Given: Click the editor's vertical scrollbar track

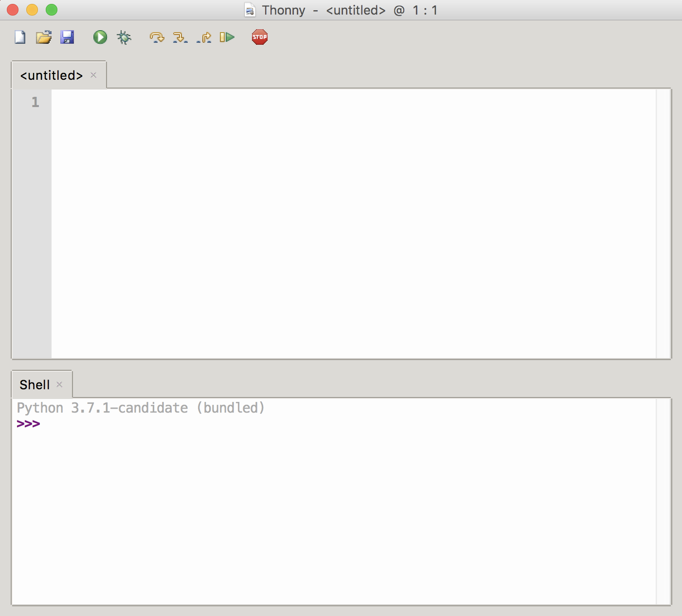Looking at the screenshot, I should 663,224.
